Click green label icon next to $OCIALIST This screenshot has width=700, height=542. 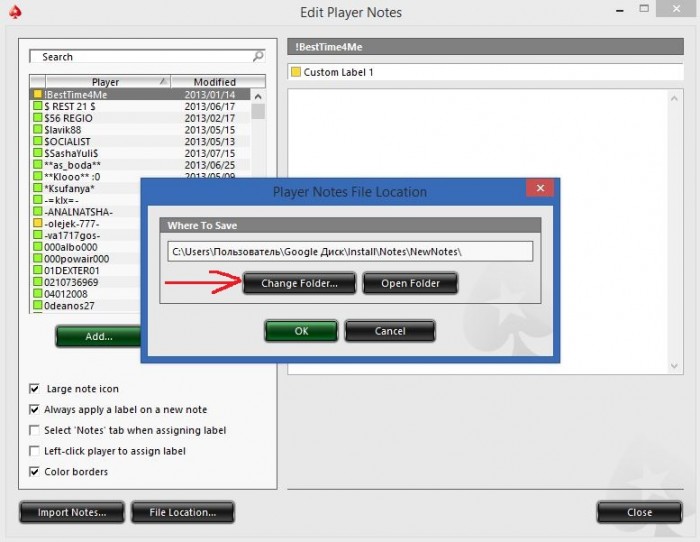point(38,141)
